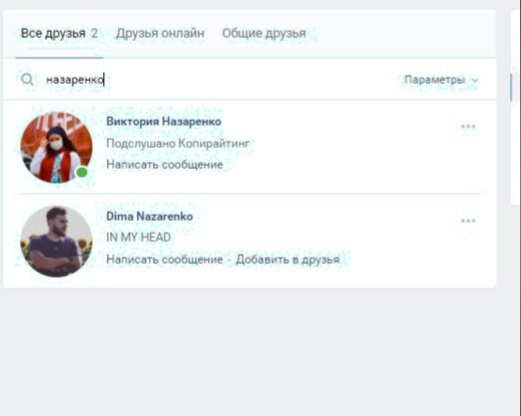Click Написать сообщение under Dima Nazarenko
The height and width of the screenshot is (416, 521).
164,259
